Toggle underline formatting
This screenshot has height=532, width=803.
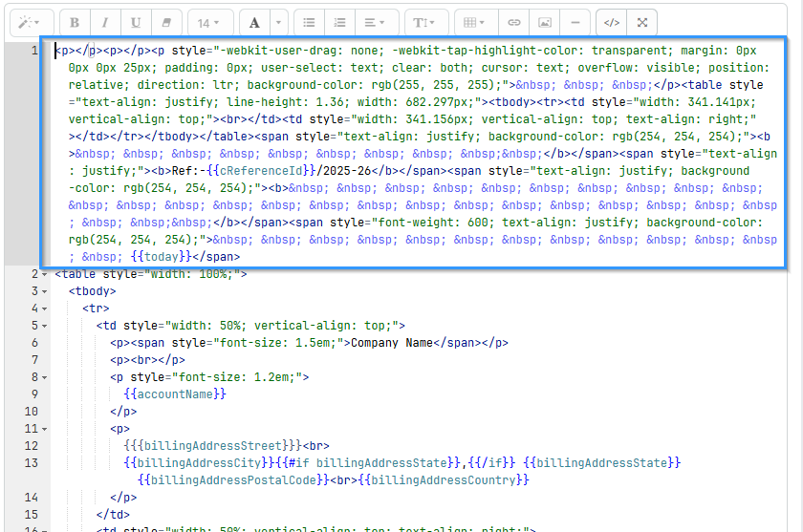pyautogui.click(x=136, y=22)
